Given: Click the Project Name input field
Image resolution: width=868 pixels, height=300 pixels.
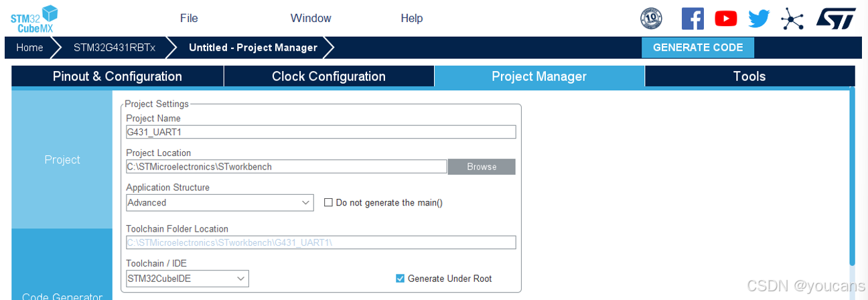Looking at the screenshot, I should click(x=321, y=132).
